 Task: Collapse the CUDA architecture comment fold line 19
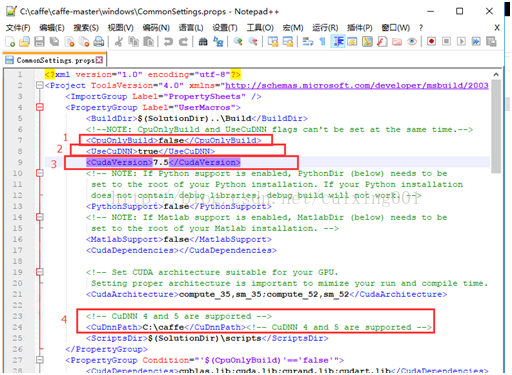click(x=40, y=272)
